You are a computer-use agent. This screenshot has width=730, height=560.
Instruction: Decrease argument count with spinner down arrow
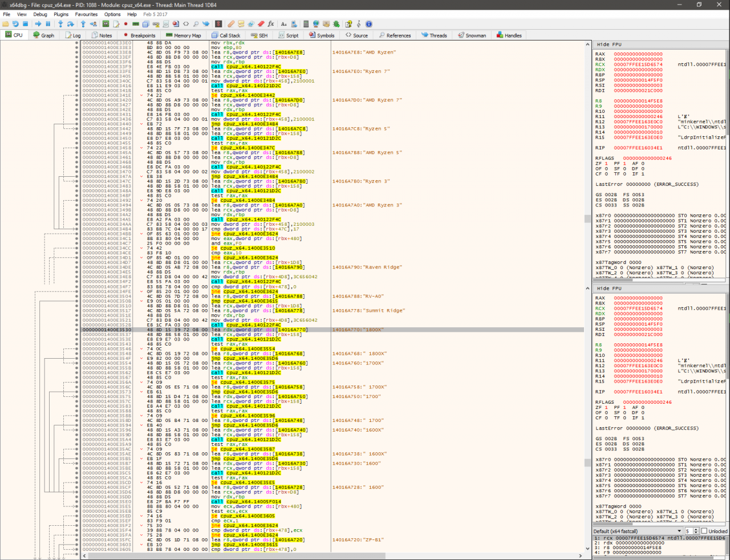[696, 533]
